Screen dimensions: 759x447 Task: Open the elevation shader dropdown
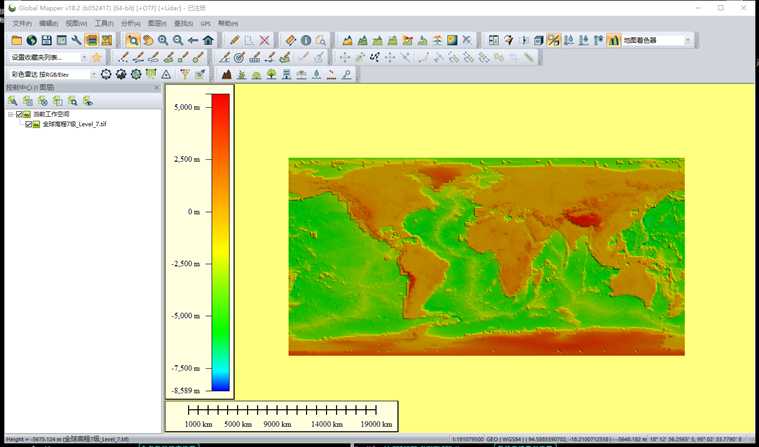click(x=687, y=40)
